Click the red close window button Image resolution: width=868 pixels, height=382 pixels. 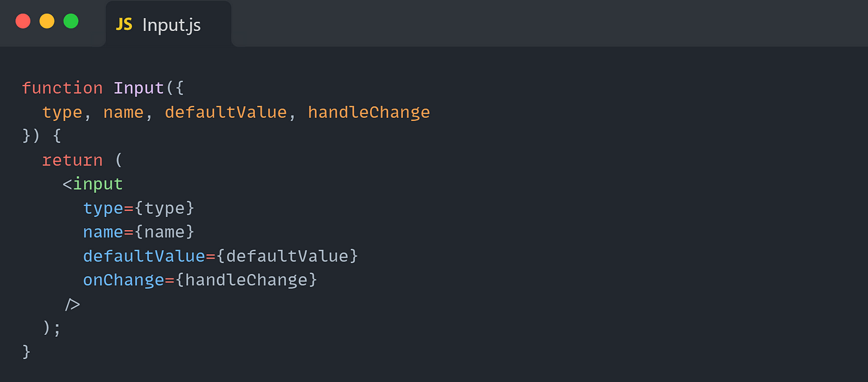pos(23,21)
